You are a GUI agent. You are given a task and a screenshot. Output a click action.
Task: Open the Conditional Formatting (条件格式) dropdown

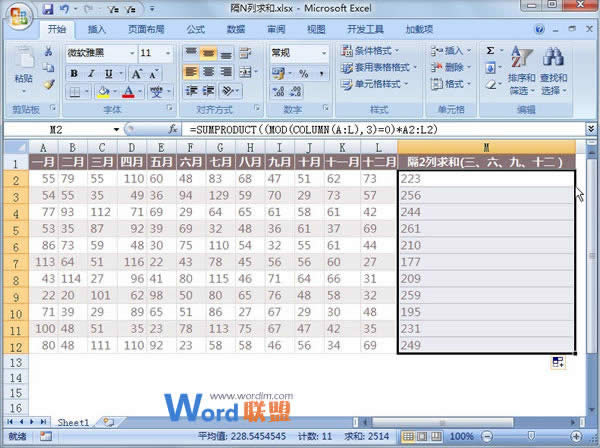tap(379, 50)
